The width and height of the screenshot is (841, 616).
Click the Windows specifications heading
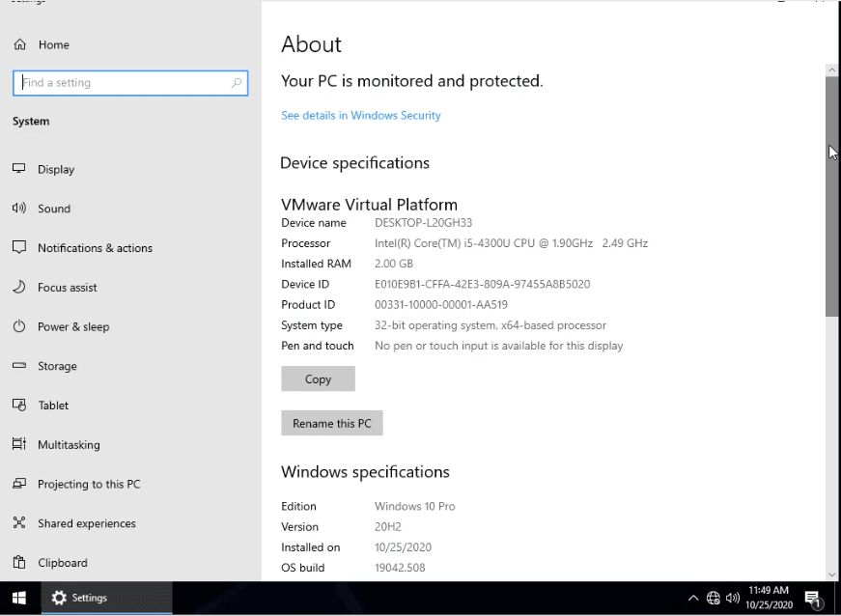[365, 472]
